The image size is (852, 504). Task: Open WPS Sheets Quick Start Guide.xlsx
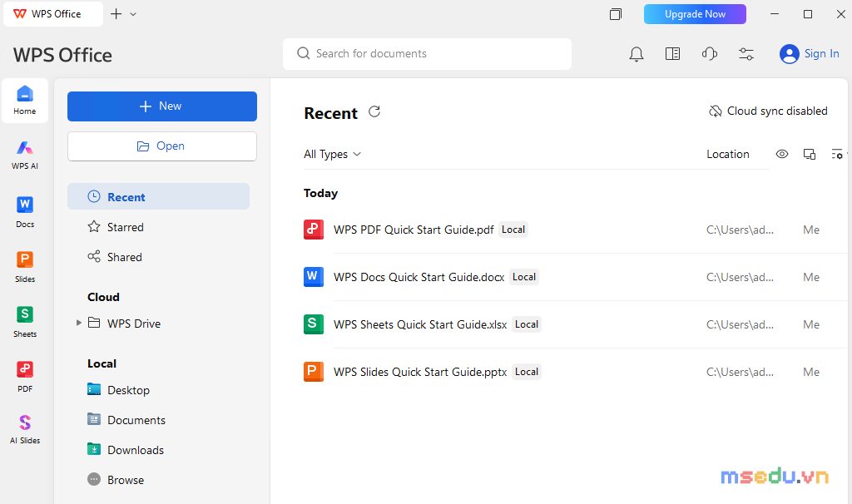click(x=420, y=324)
